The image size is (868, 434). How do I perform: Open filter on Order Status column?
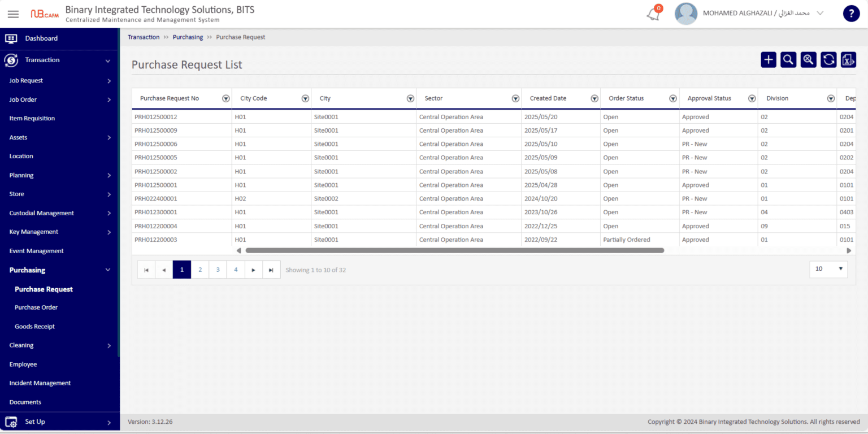point(673,98)
